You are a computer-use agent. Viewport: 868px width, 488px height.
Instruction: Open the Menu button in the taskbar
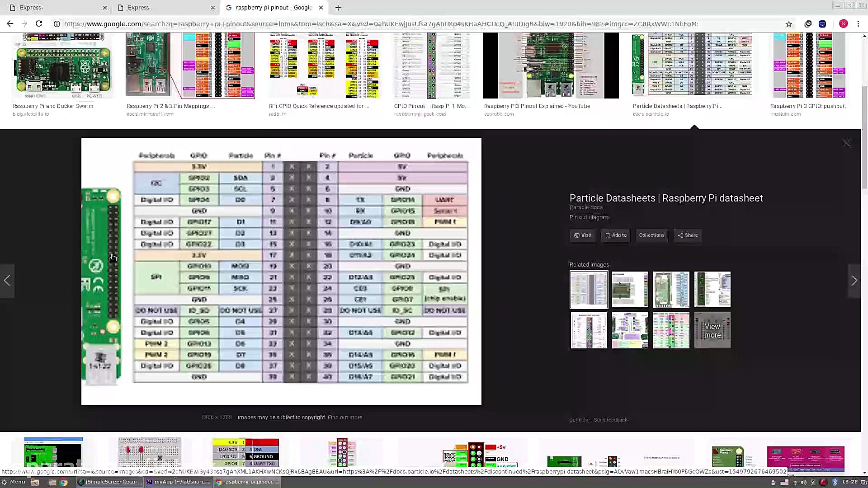14,482
